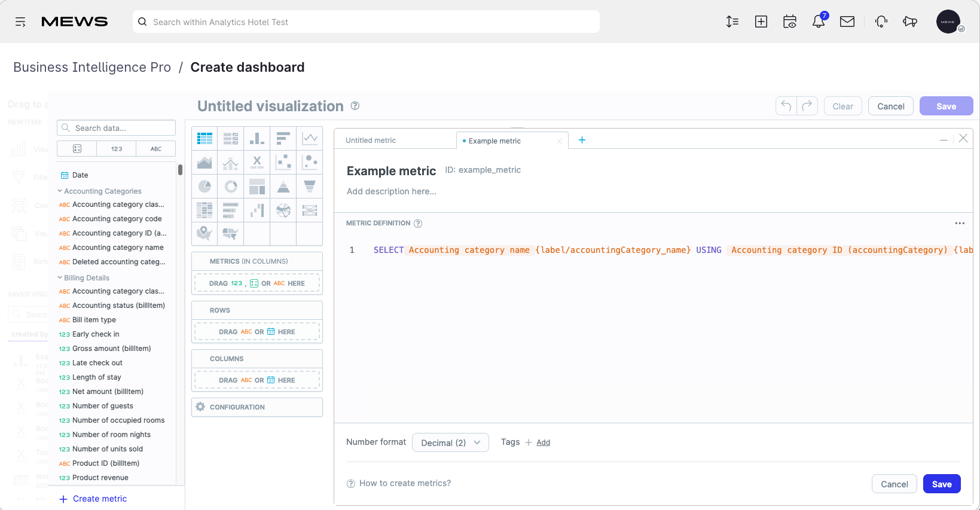
Task: Select the waterfall chart type
Action: 257,210
